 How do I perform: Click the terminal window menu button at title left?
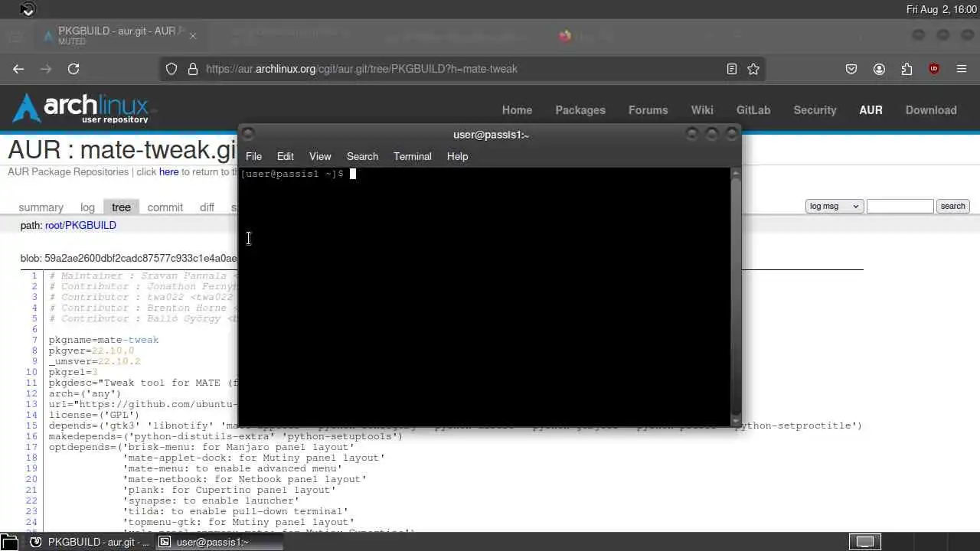[x=247, y=135]
